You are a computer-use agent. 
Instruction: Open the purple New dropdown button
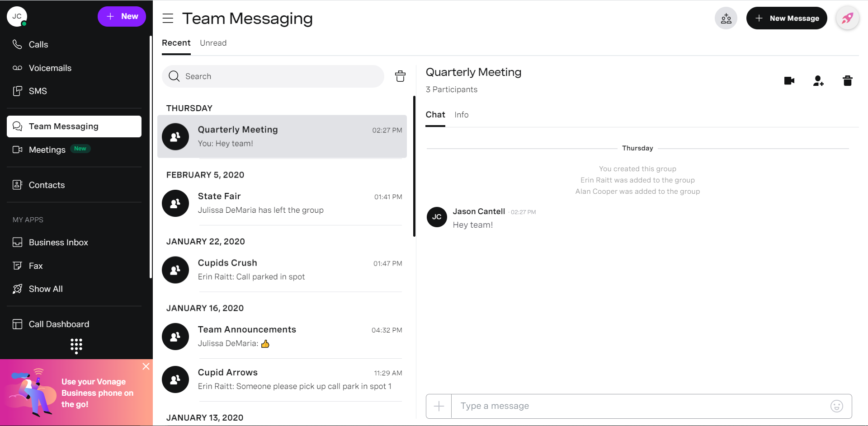[x=122, y=17]
